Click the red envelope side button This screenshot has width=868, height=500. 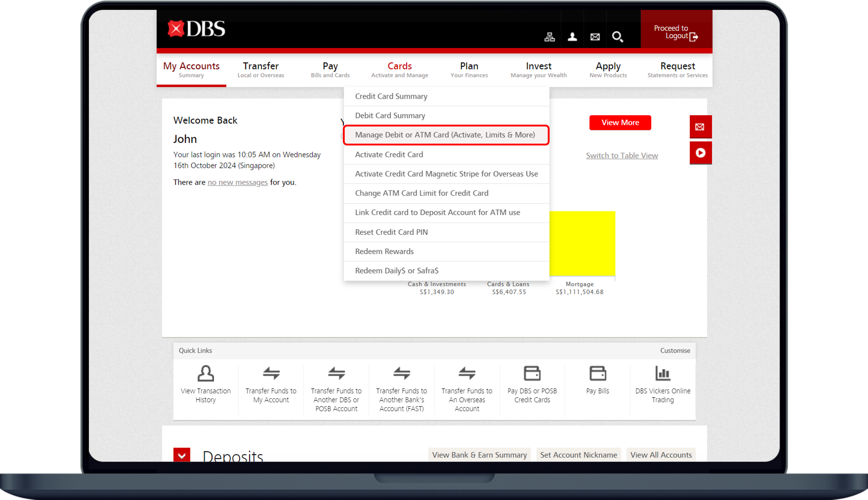click(x=700, y=127)
